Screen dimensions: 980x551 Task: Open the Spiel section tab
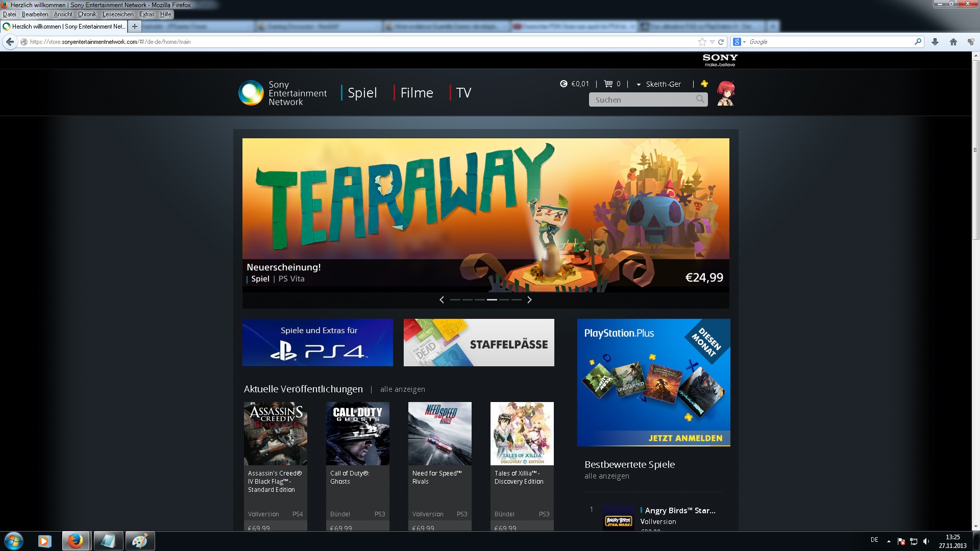click(x=362, y=93)
